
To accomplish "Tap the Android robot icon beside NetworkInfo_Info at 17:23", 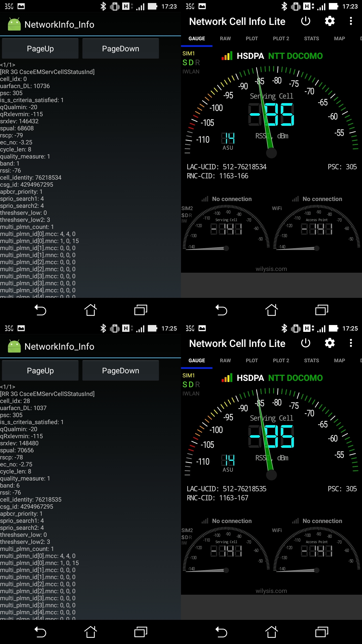I will [x=14, y=24].
